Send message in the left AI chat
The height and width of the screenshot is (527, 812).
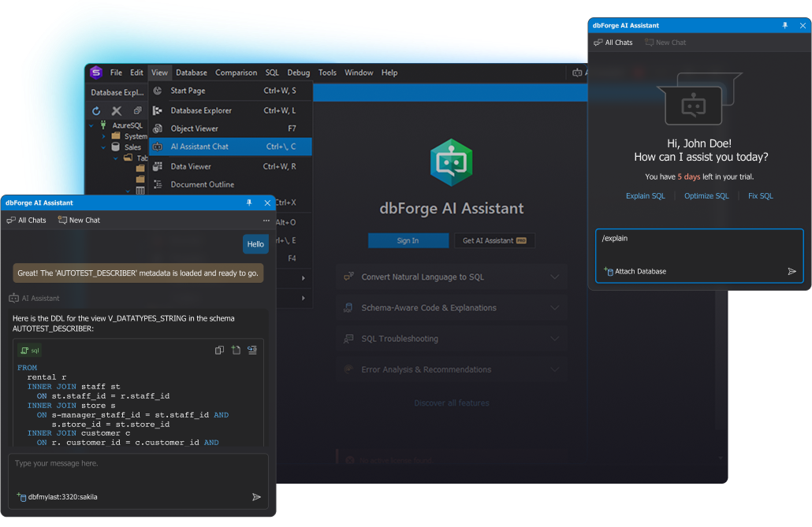pyautogui.click(x=256, y=497)
